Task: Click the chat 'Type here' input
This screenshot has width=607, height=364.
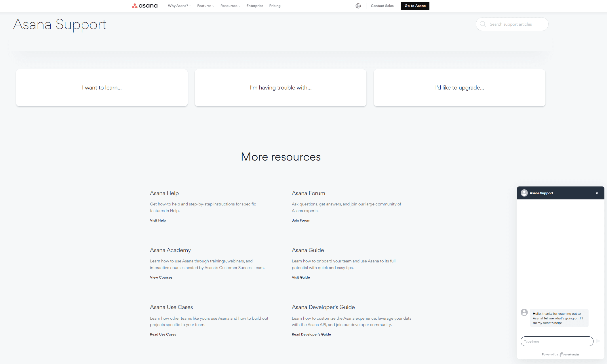Action: point(557,341)
